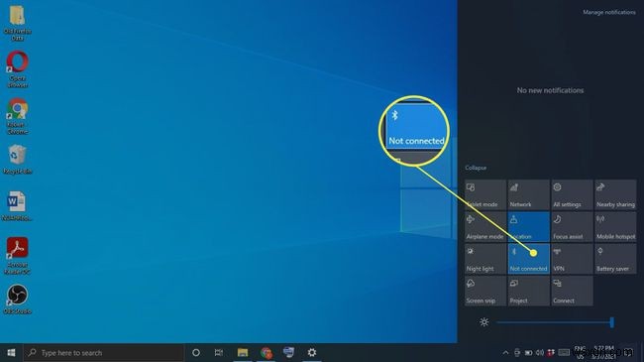Toggle the Location tile

point(529,227)
